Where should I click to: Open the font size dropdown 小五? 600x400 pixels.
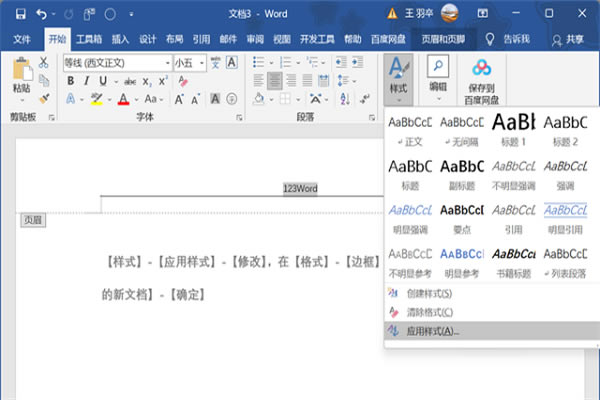coord(190,63)
